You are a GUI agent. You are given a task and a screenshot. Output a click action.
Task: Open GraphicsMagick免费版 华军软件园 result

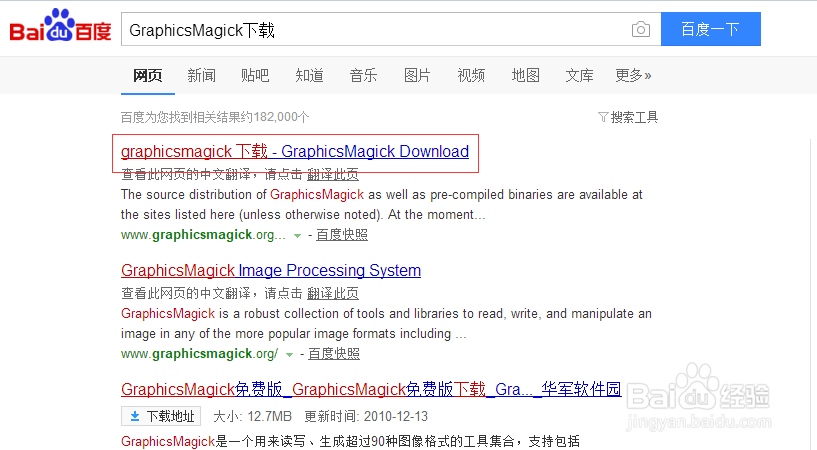point(371,389)
